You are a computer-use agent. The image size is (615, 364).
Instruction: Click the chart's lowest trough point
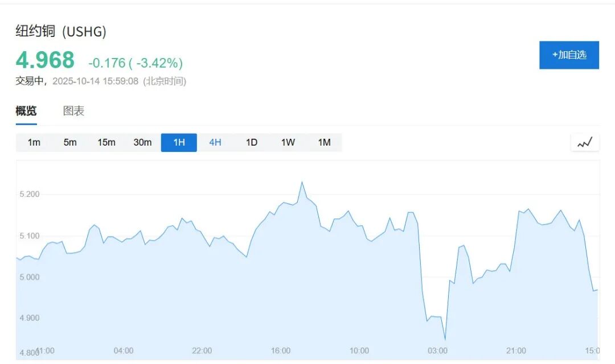pyautogui.click(x=445, y=340)
